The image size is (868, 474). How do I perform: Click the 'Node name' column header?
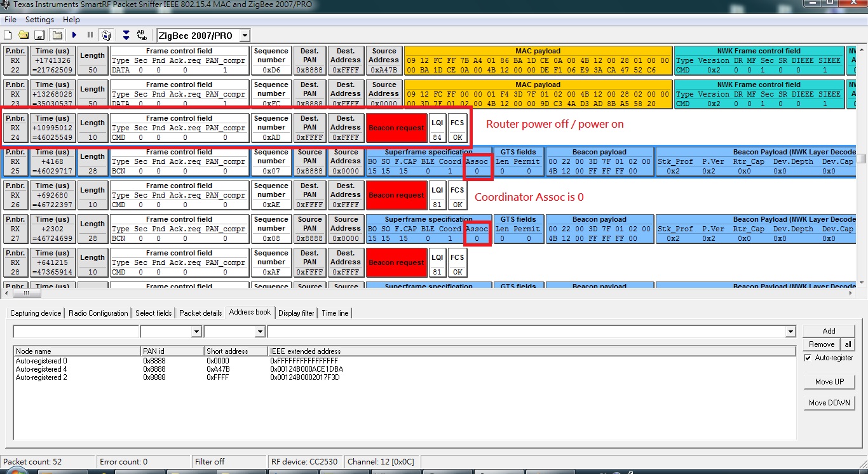click(78, 351)
